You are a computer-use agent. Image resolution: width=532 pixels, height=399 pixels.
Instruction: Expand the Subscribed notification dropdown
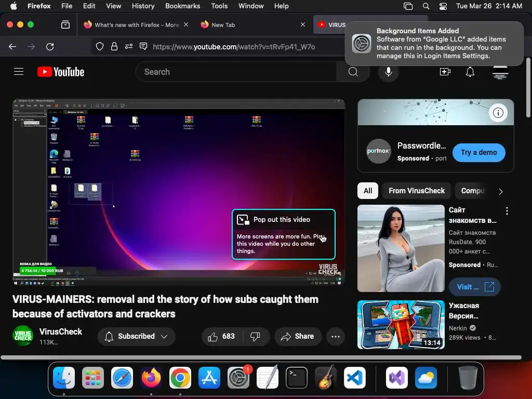point(137,336)
